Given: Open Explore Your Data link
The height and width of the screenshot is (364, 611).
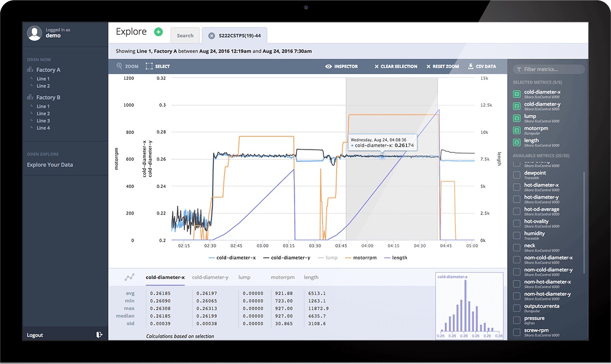Looking at the screenshot, I should [50, 165].
